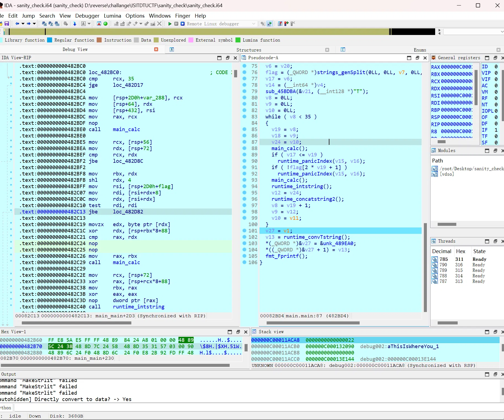Click the Save database floppy icon
The width and height of the screenshot is (504, 420).
pos(7,24)
